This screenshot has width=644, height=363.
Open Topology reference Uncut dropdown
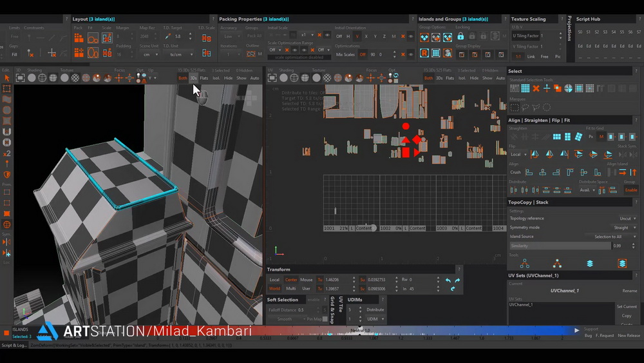[x=627, y=219]
